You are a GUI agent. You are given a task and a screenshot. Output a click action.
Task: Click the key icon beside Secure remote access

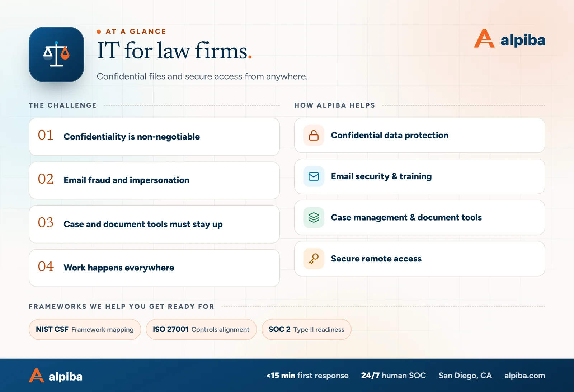314,259
